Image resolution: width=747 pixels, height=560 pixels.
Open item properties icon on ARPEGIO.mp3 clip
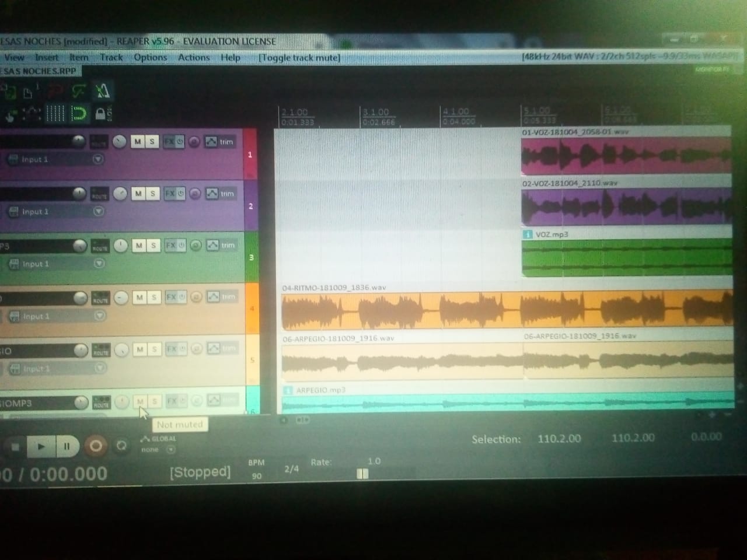point(288,390)
